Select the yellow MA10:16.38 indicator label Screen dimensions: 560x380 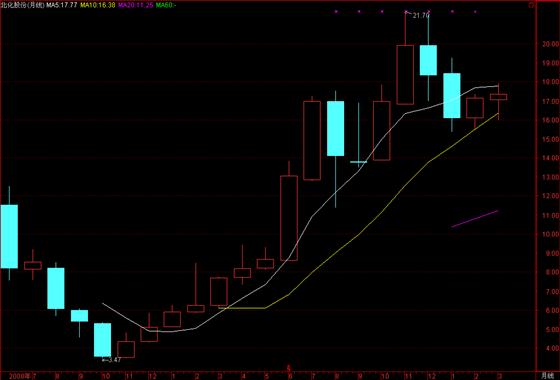click(x=98, y=5)
